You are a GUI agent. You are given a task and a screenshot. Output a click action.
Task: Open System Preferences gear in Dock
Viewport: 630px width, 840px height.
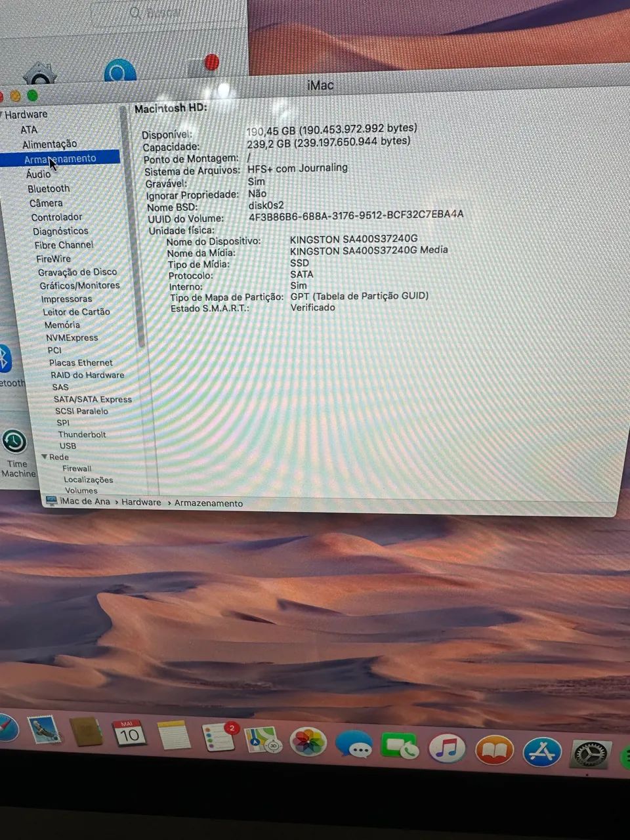pos(591,755)
